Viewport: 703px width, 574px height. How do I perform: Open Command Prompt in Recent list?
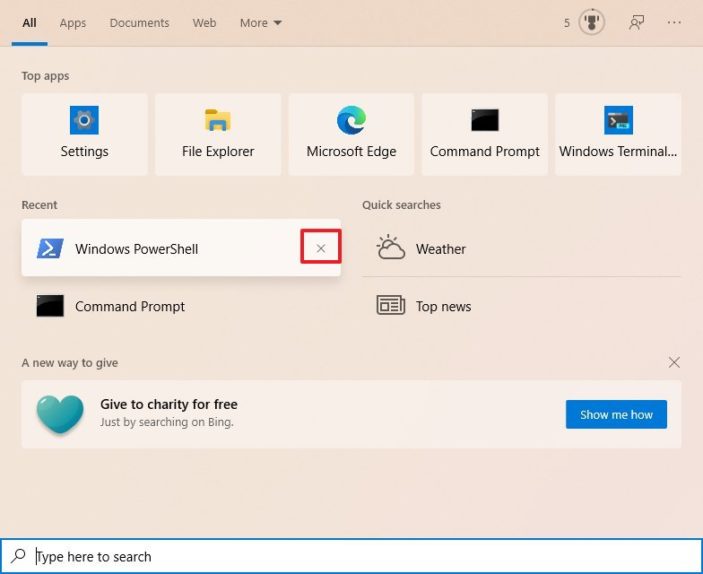pyautogui.click(x=181, y=306)
